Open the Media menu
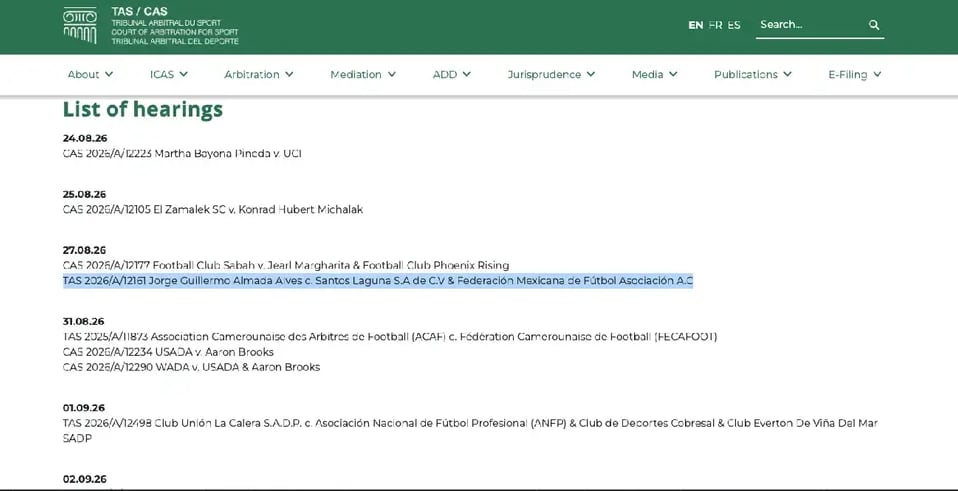Viewport: 958px width, 491px height. [654, 75]
